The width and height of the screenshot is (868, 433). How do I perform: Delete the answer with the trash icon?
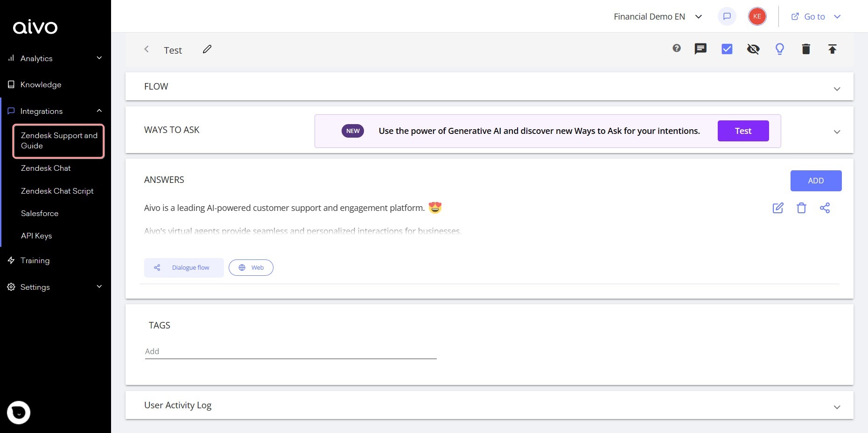pyautogui.click(x=801, y=208)
